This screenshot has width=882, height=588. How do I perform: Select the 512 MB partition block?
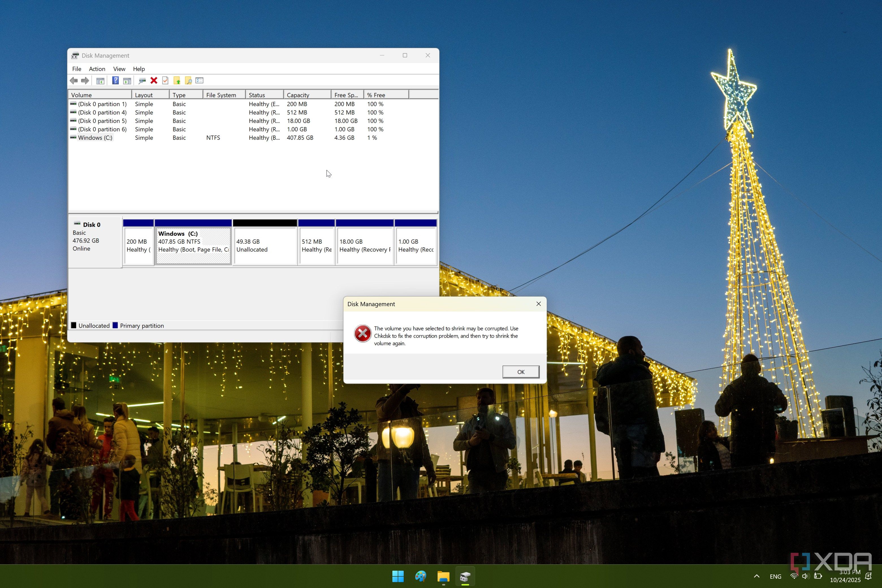pyautogui.click(x=317, y=243)
